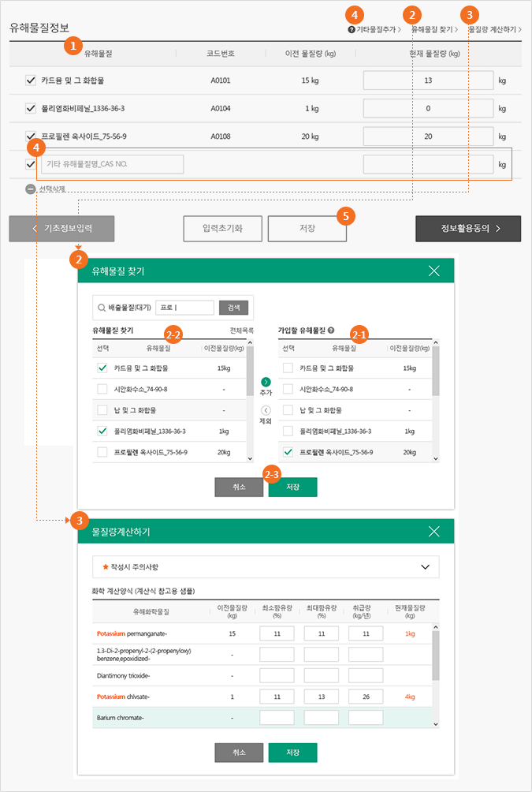Click code number A0104
The image size is (532, 792).
tap(221, 108)
